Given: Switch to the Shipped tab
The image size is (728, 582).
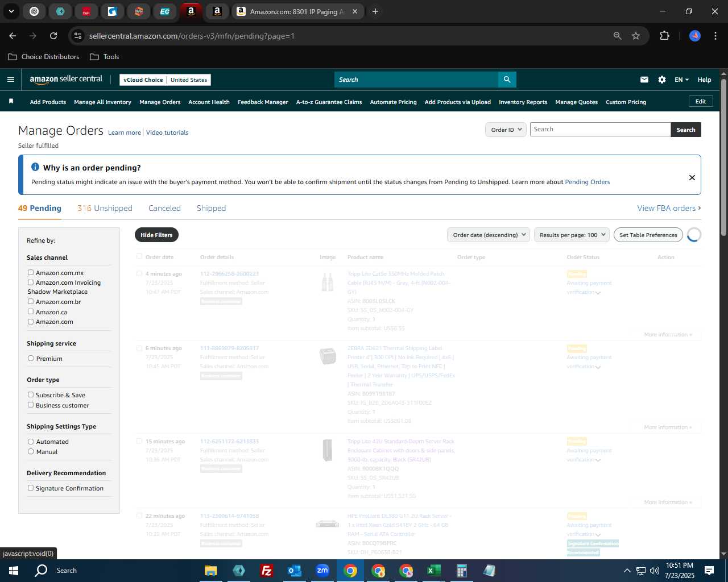Looking at the screenshot, I should (x=211, y=208).
